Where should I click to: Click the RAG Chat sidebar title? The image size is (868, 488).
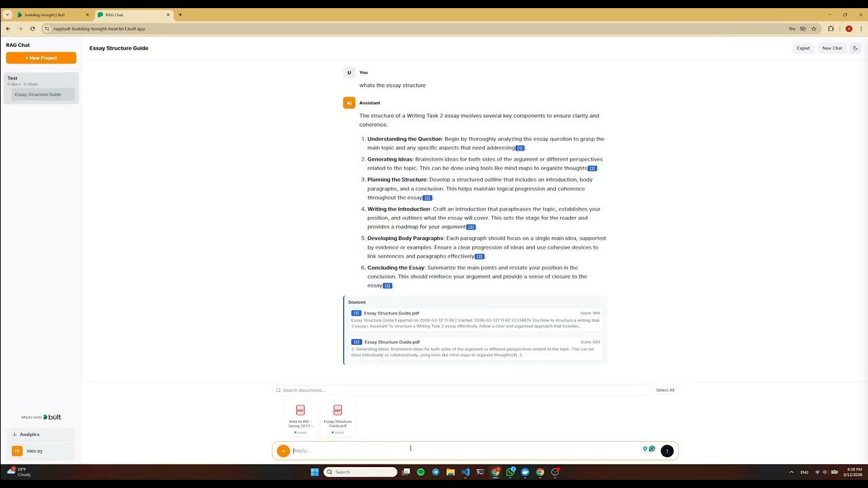(18, 45)
